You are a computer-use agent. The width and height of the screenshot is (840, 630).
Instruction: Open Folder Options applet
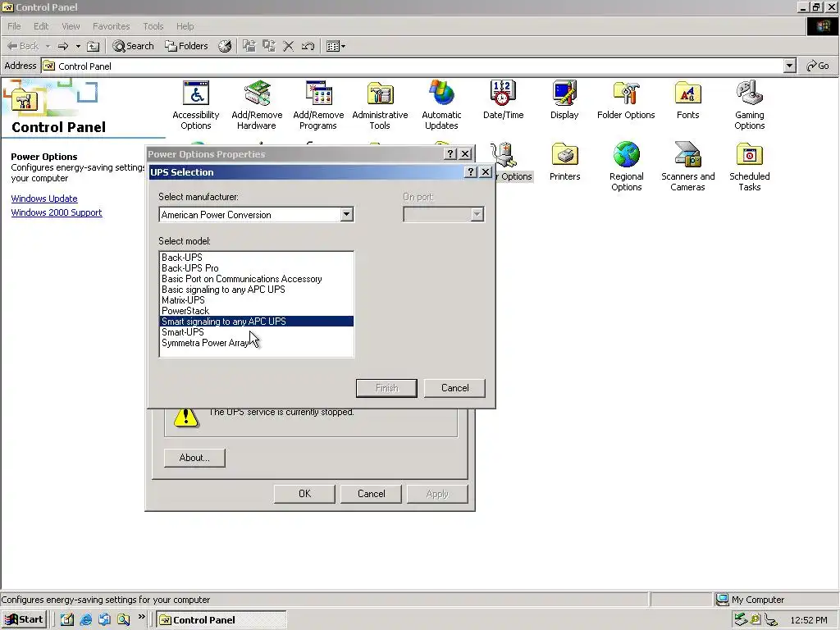click(626, 99)
